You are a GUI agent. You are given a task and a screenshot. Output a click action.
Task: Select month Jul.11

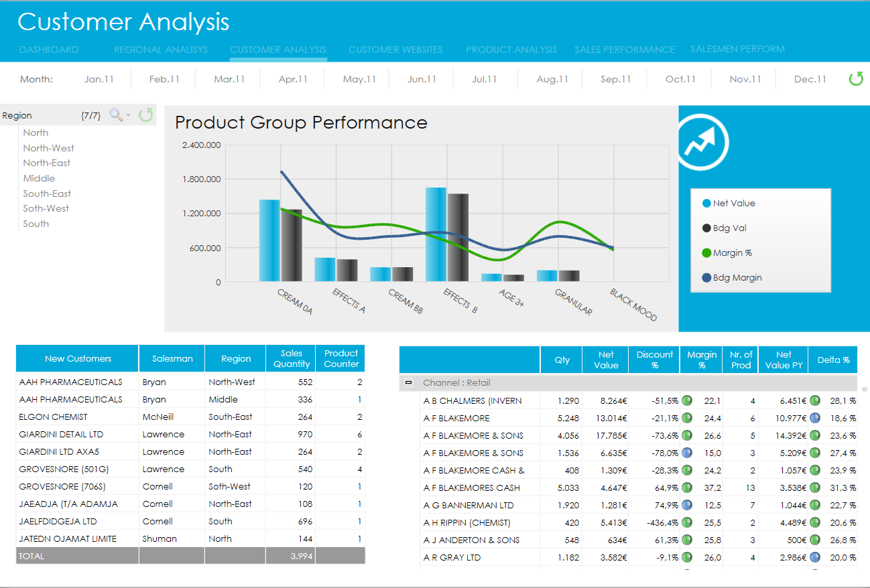484,79
